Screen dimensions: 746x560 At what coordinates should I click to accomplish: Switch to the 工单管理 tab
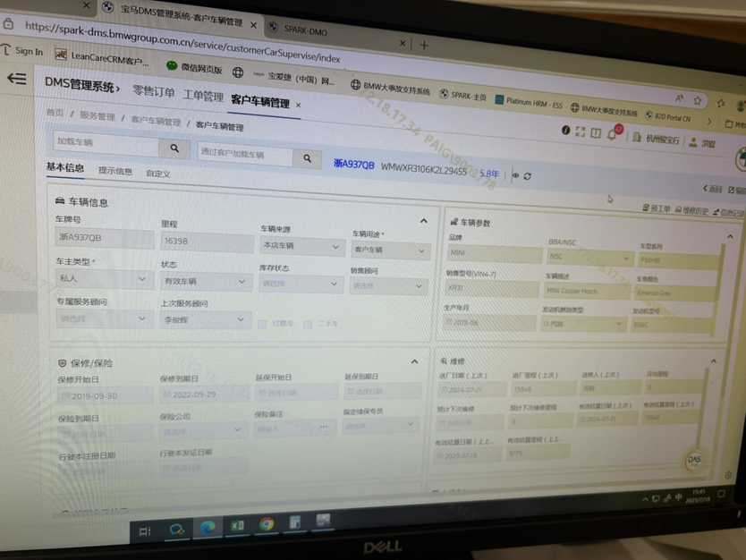pos(203,96)
